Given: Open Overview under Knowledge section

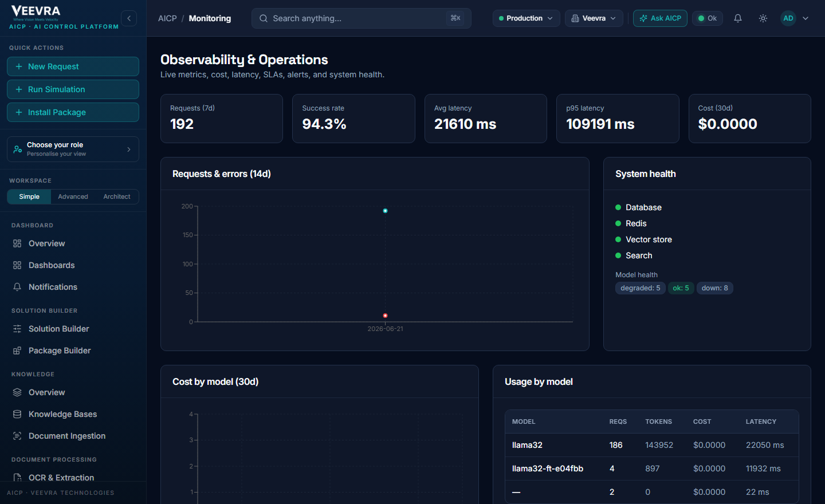Looking at the screenshot, I should click(73, 392).
